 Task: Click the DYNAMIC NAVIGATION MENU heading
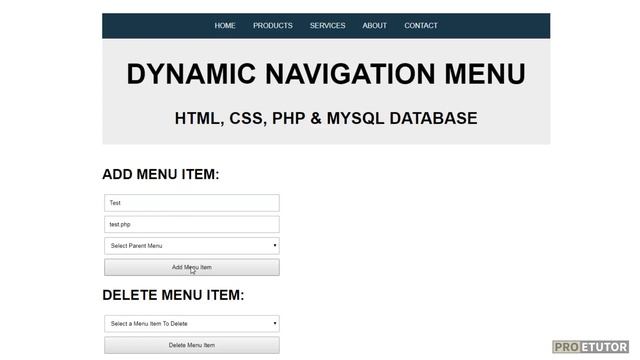pyautogui.click(x=326, y=74)
